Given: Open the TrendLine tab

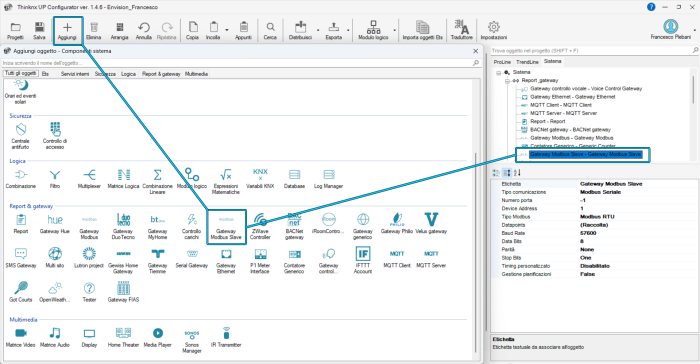Looking at the screenshot, I should (527, 62).
